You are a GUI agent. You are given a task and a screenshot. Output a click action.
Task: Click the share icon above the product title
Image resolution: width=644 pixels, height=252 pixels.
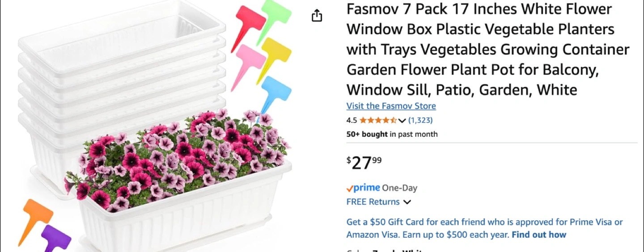pyautogui.click(x=317, y=16)
